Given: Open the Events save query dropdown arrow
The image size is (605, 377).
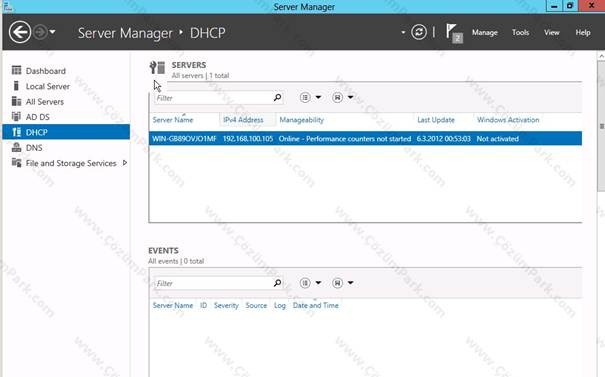Looking at the screenshot, I should (350, 283).
